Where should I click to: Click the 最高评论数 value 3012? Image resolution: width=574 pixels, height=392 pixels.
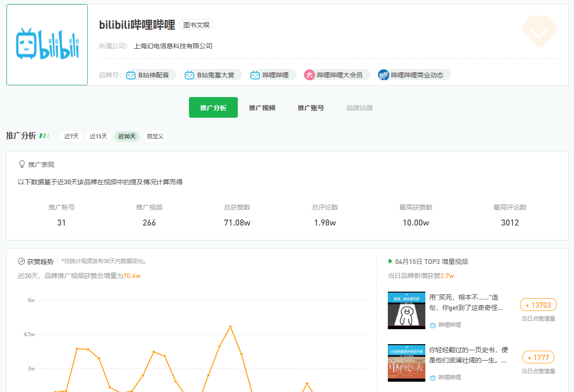[x=510, y=223]
